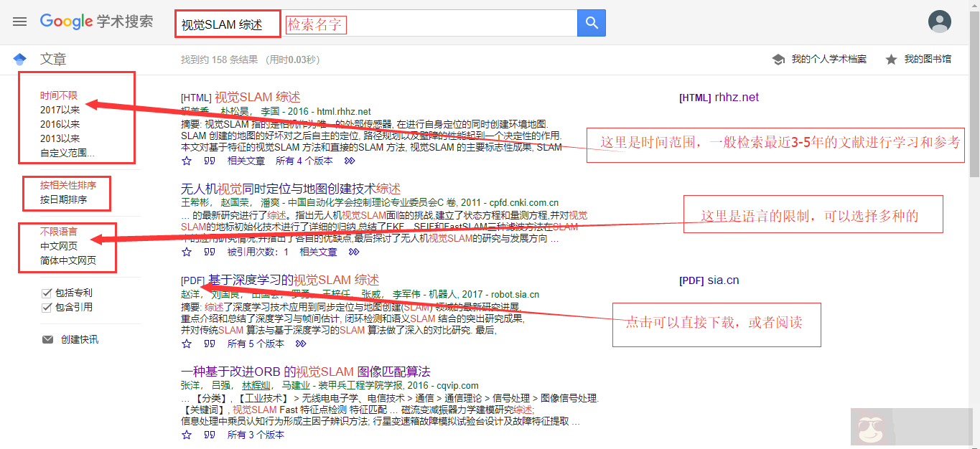Expand more options for 无人机视觉同时定位 result
The image size is (980, 449).
354,252
